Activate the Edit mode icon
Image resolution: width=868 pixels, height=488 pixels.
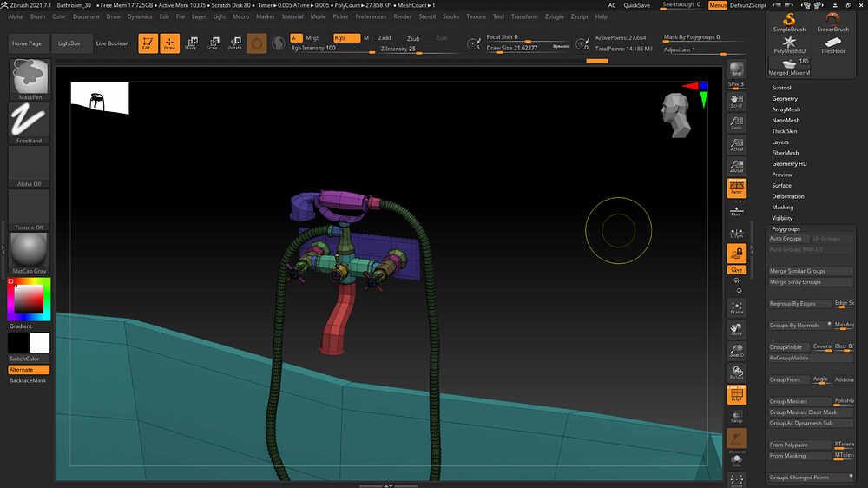click(148, 43)
